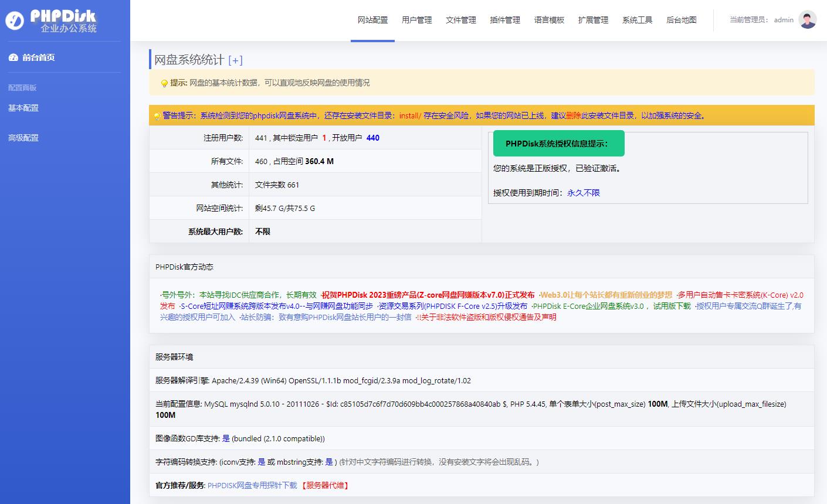The width and height of the screenshot is (827, 504).
Task: Click the 永久不限 license expiry value
Action: (x=584, y=193)
